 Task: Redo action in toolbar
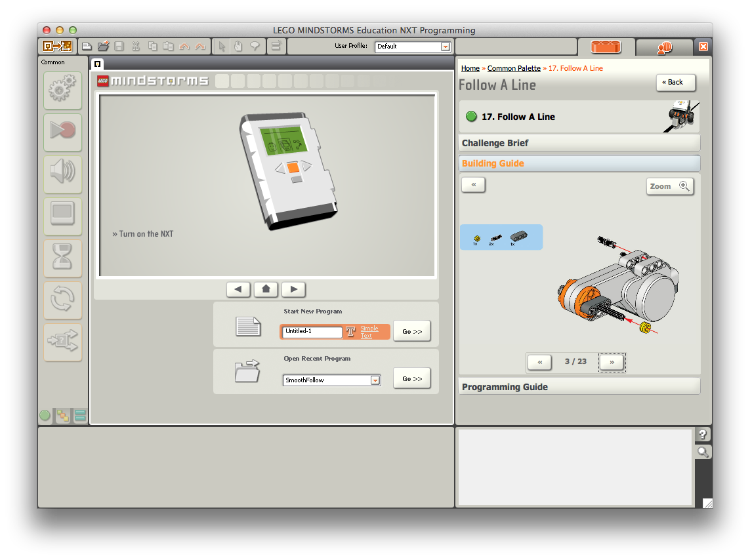(x=200, y=47)
